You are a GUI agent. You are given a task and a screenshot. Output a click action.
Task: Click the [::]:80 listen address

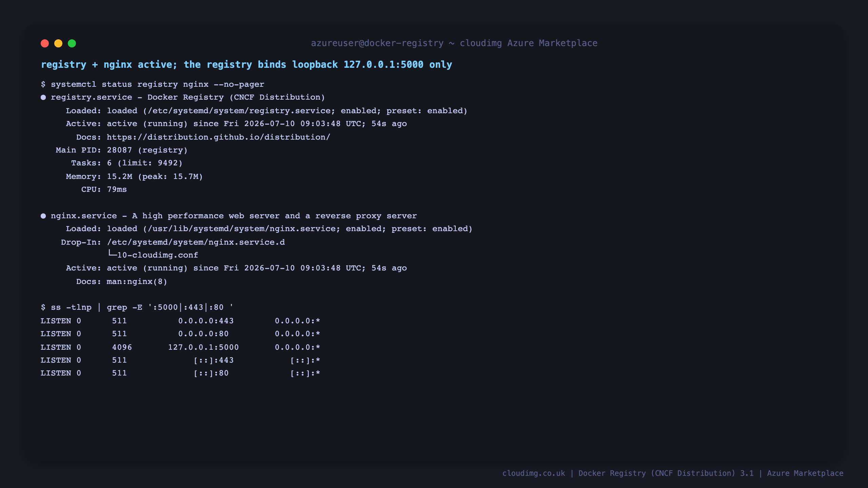pyautogui.click(x=211, y=373)
